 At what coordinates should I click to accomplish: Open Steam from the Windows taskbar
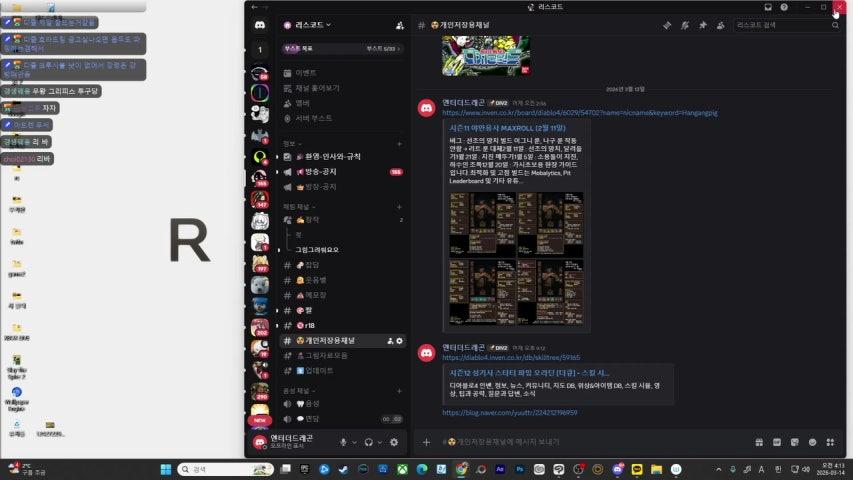click(343, 469)
